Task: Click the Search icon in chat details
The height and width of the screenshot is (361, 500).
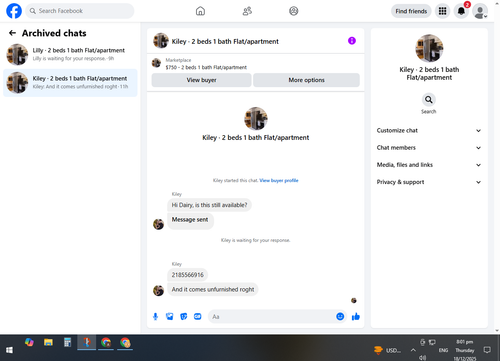Action: (x=429, y=100)
